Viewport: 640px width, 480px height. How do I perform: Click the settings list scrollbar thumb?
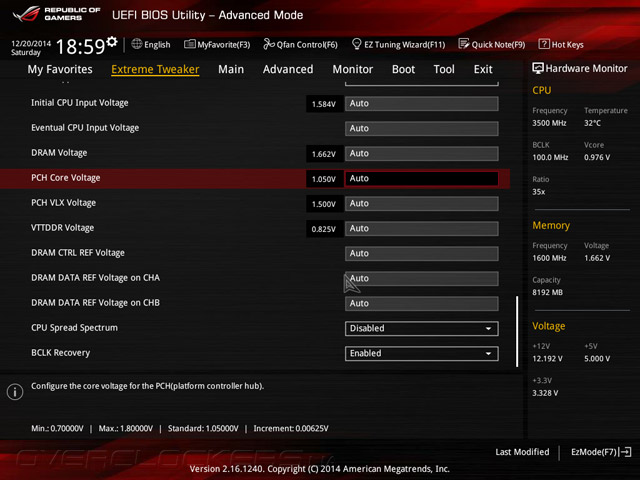pos(517,331)
